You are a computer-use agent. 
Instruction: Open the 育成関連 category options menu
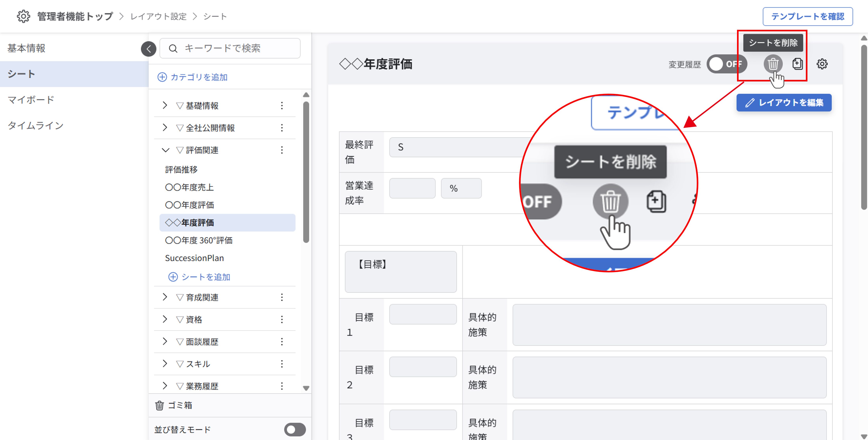pos(282,297)
